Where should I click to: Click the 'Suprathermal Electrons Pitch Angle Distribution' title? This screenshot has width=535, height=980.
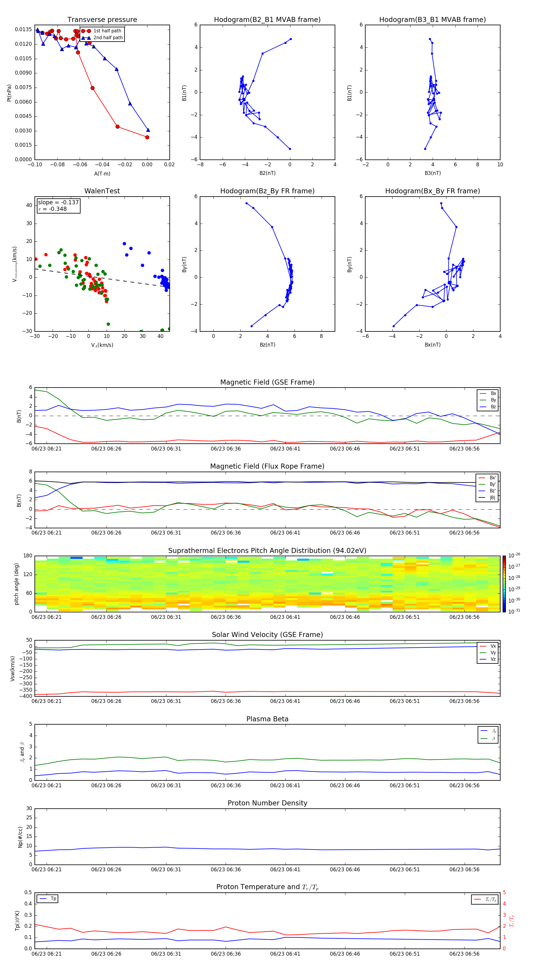click(267, 551)
